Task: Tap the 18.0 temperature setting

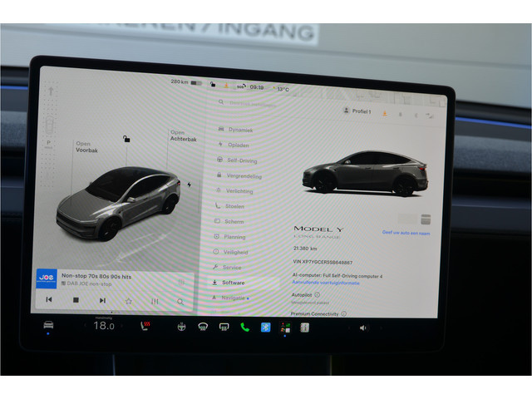Action: pos(104,326)
